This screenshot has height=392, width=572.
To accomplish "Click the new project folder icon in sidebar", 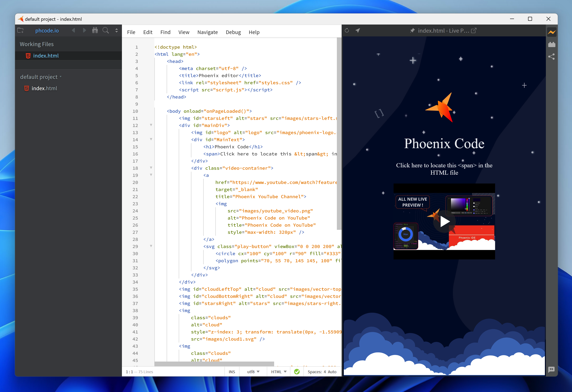I will (x=20, y=30).
